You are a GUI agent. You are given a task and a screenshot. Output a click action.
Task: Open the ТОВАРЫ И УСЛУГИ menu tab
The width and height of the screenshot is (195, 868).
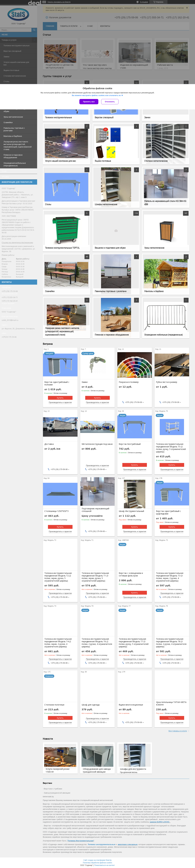point(69,26)
